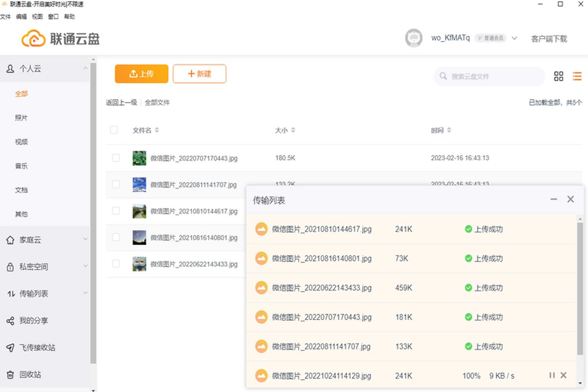Close the 传输列表 panel
This screenshot has width=588, height=392.
point(570,199)
